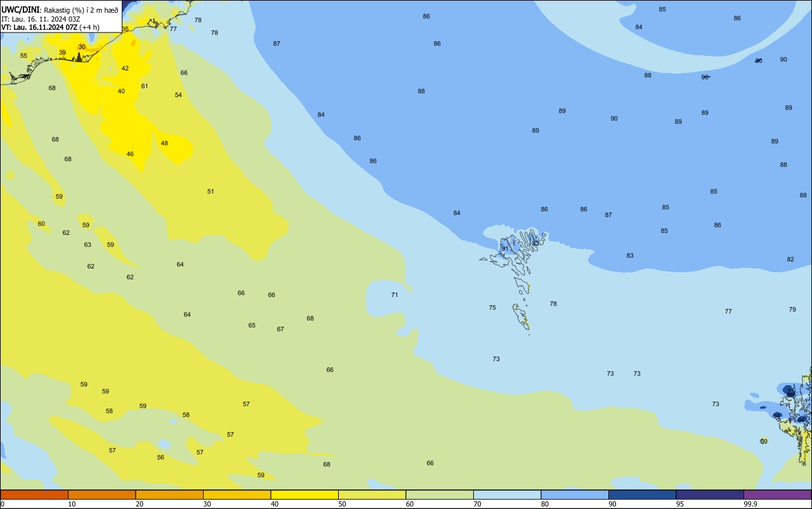
Task: Click the 95–99.9 navy legend segment
Action: click(x=710, y=494)
